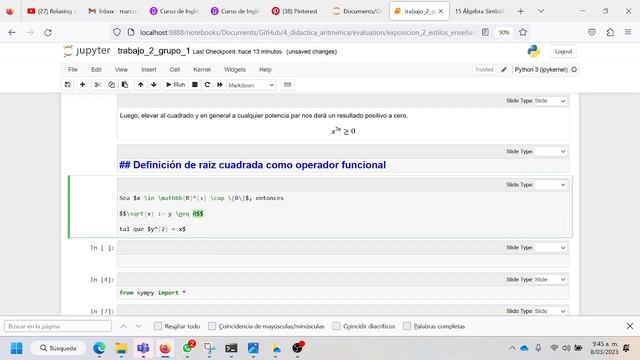Open Slide Type dropdown for x²ⁿ ≥ 0 cell
640x360 pixels.
(x=551, y=101)
